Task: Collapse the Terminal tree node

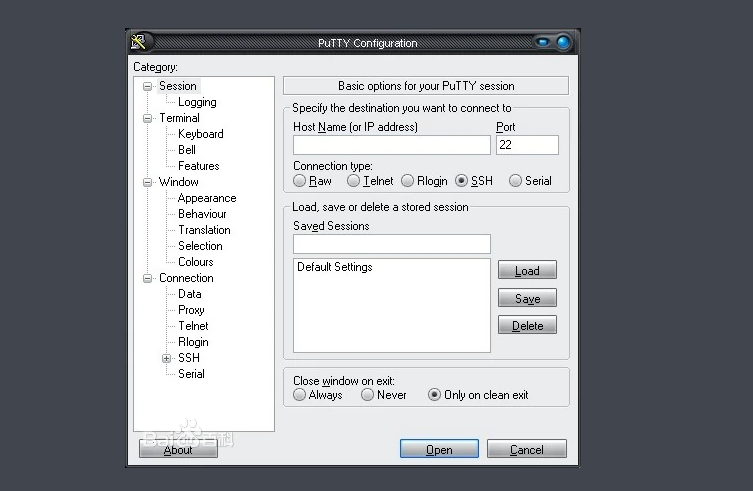Action: [147, 118]
